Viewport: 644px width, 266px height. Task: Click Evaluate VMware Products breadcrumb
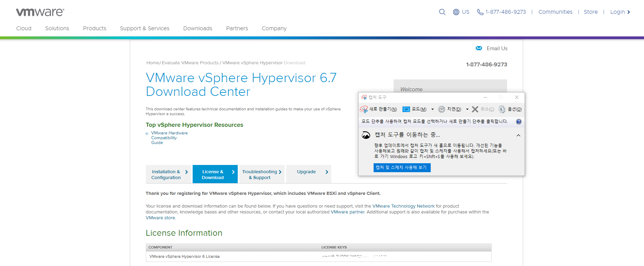click(190, 63)
